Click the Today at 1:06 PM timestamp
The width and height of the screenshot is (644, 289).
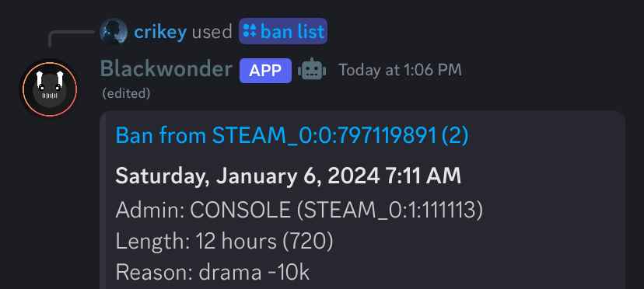click(400, 70)
